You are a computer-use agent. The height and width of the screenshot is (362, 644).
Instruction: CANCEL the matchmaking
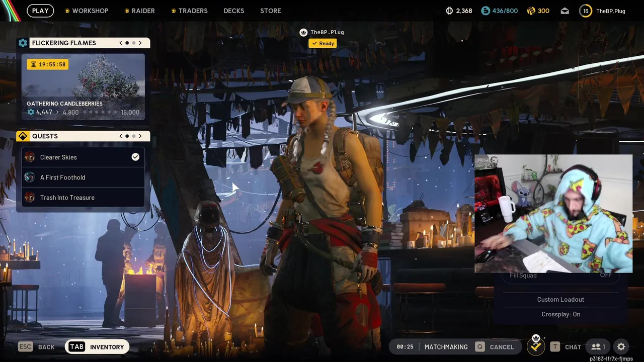click(x=502, y=347)
